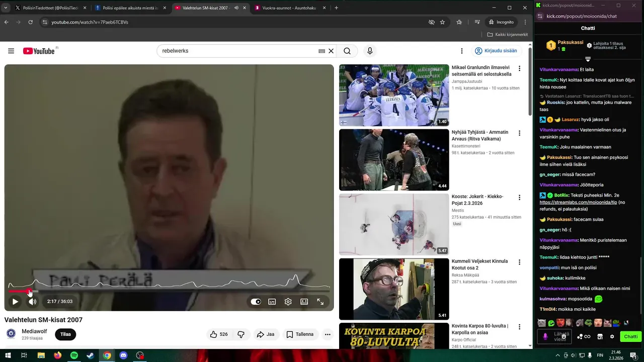Toggle subtitles with the captions icon
The height and width of the screenshot is (362, 644).
click(272, 302)
